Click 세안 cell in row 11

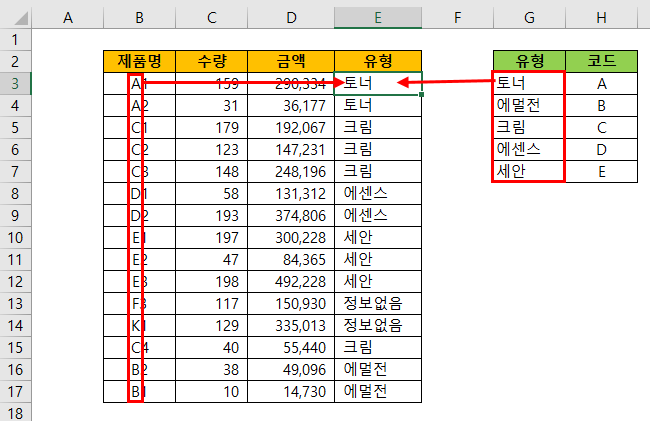[x=378, y=260]
